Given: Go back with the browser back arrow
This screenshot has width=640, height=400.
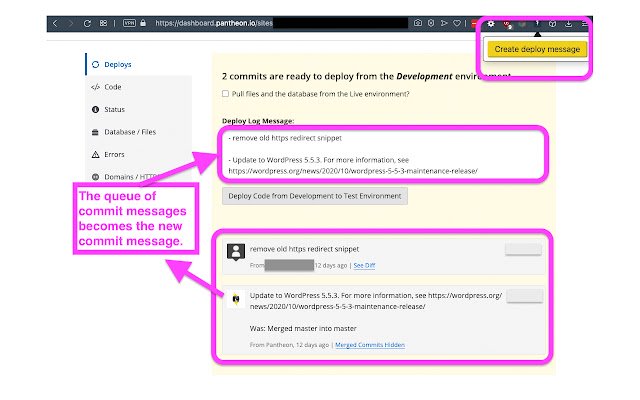Looking at the screenshot, I should pos(55,23).
